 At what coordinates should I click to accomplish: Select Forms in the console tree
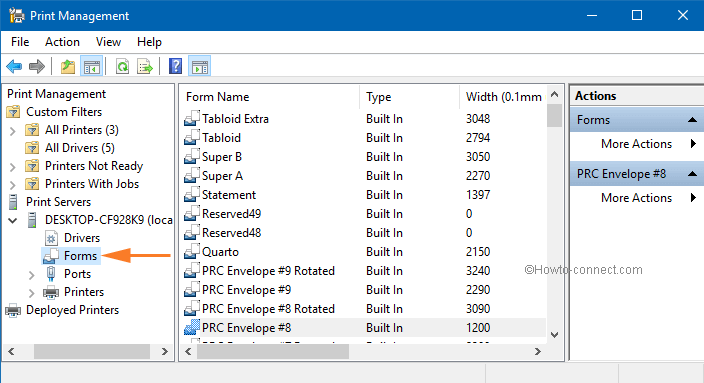coord(80,256)
